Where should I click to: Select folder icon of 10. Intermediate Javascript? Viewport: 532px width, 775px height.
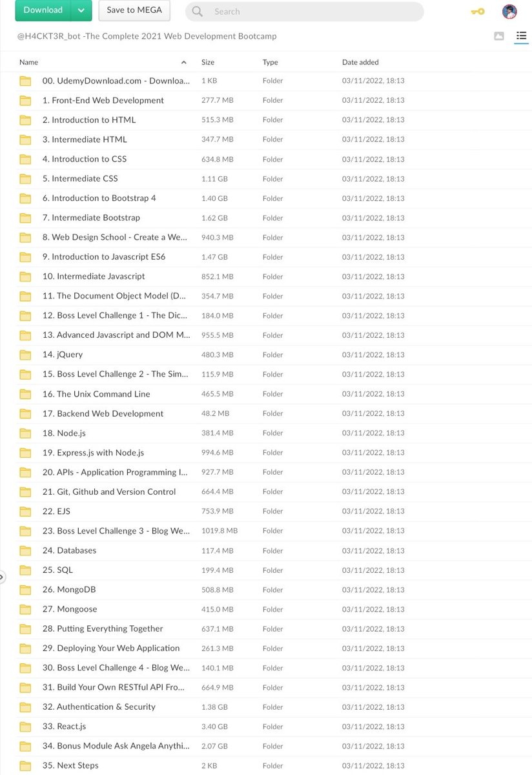(25, 276)
